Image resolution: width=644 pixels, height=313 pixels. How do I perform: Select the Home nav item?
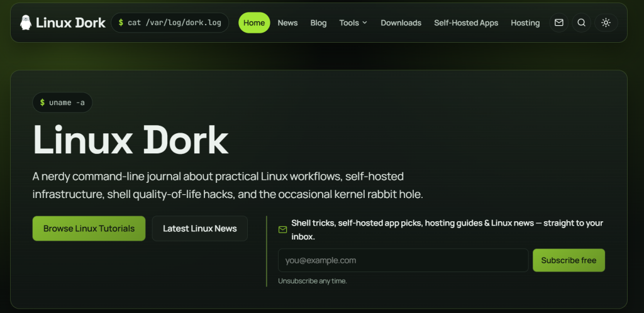254,23
